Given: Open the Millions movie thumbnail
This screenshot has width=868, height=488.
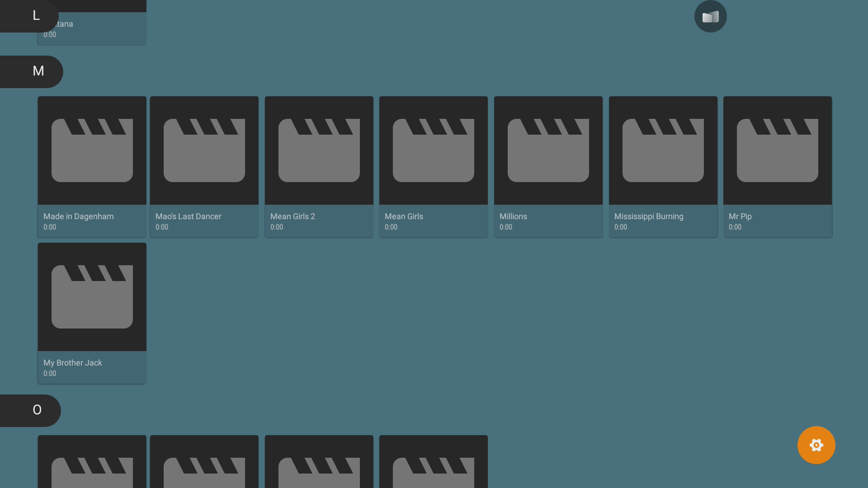Looking at the screenshot, I should 548,150.
